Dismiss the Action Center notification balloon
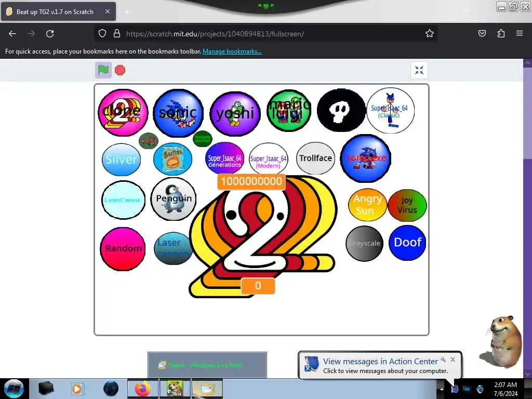 (453, 360)
